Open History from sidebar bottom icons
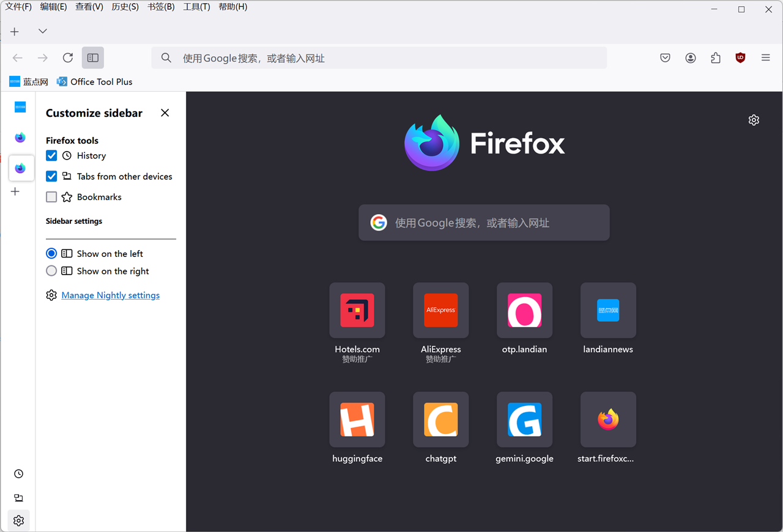This screenshot has width=783, height=532. click(19, 474)
